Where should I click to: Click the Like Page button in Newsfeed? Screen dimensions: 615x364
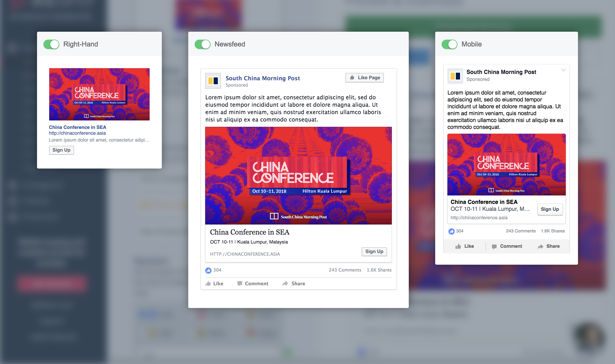[x=365, y=78]
